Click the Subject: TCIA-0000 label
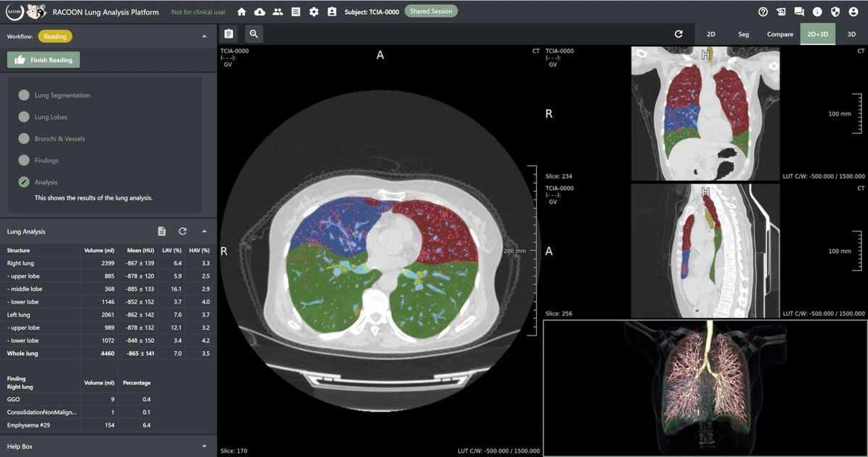The height and width of the screenshot is (457, 868). [371, 12]
